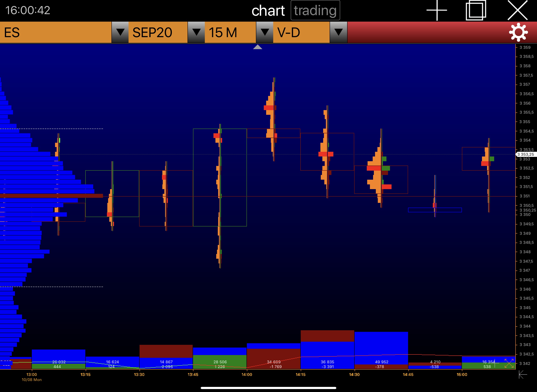
Task: Open the ES symbol dropdown arrow
Action: [x=120, y=32]
